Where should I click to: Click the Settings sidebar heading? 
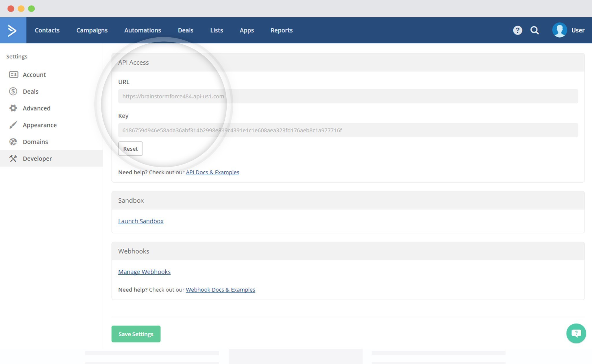tap(17, 56)
